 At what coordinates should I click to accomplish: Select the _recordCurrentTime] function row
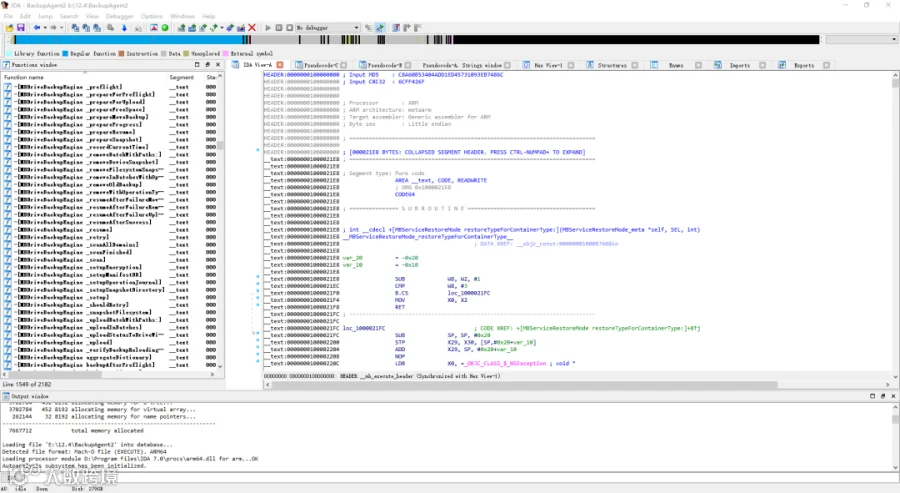coord(111,147)
